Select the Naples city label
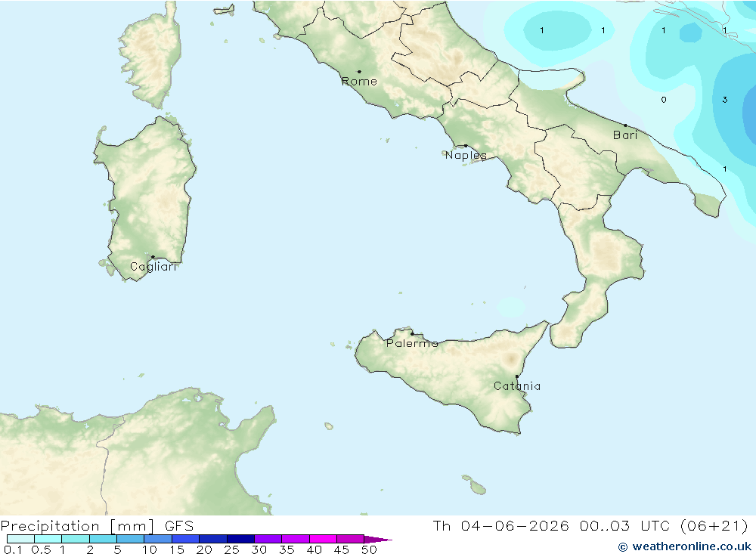 point(466,155)
